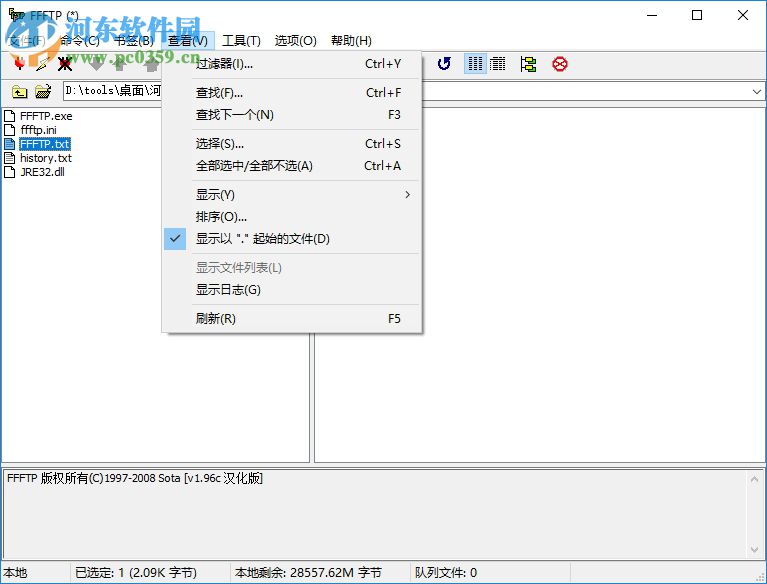The image size is (767, 584).
Task: Select the FFFTP.exe file name
Action: (46, 116)
